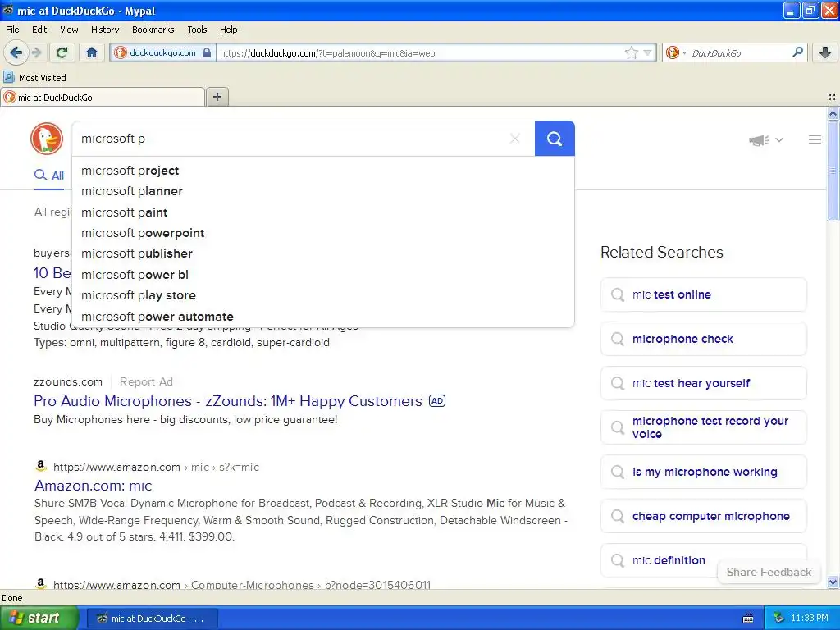The height and width of the screenshot is (630, 840).
Task: Open the URL bar history dropdown arrow
Action: 648,52
